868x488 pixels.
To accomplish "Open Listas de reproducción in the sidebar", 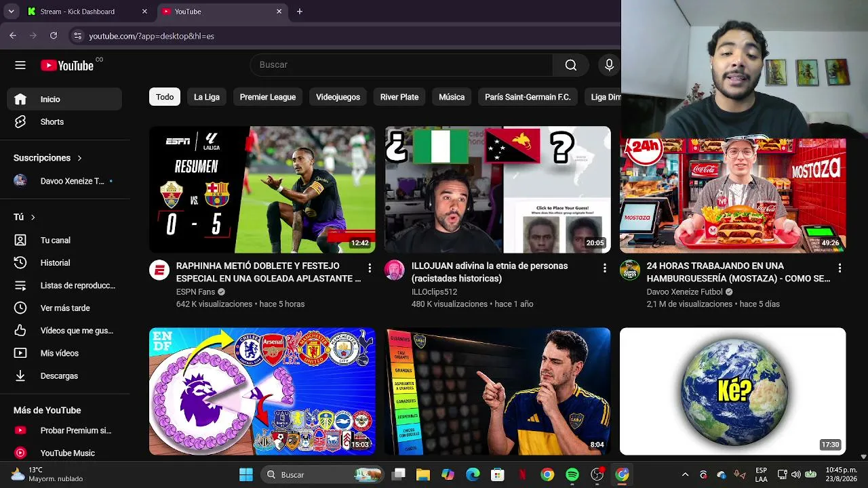I will 64,285.
